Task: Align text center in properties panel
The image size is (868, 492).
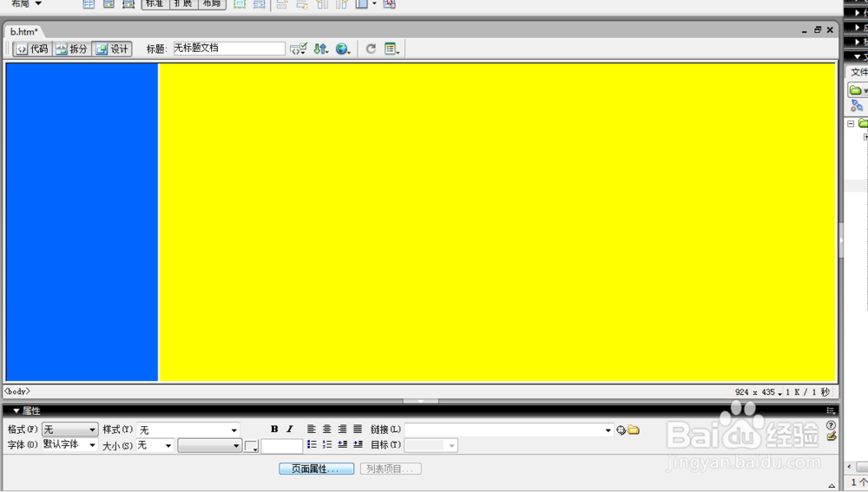Action: [327, 429]
